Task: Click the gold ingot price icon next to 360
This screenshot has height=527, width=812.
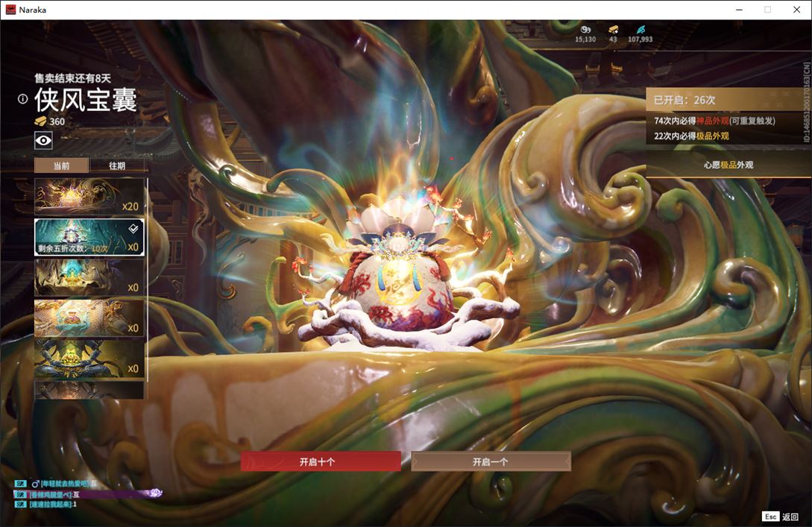Action: coord(40,122)
